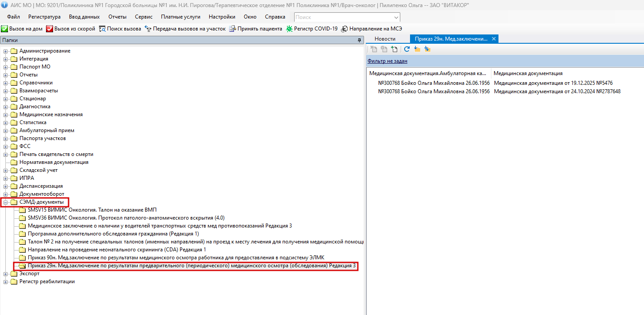This screenshot has height=315, width=644.
Task: Click into the Поиск search field
Action: (x=343, y=17)
